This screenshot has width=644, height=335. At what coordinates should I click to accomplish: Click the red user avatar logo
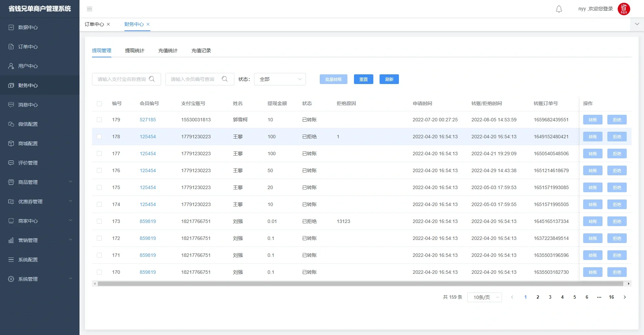[624, 9]
